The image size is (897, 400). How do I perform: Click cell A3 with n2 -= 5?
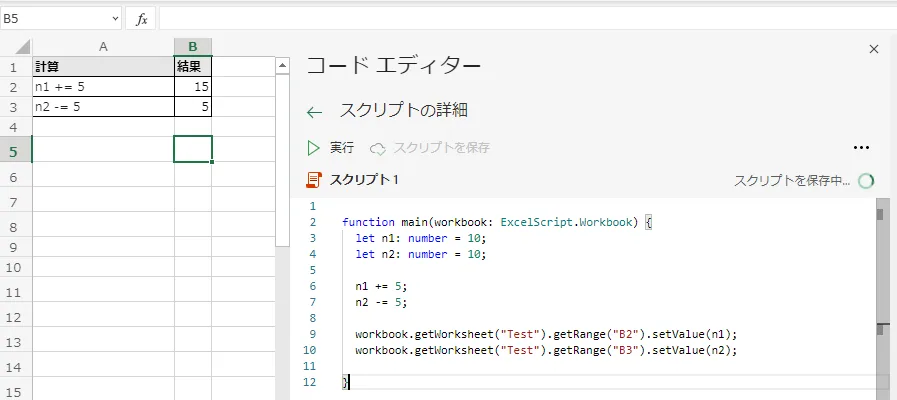point(103,106)
